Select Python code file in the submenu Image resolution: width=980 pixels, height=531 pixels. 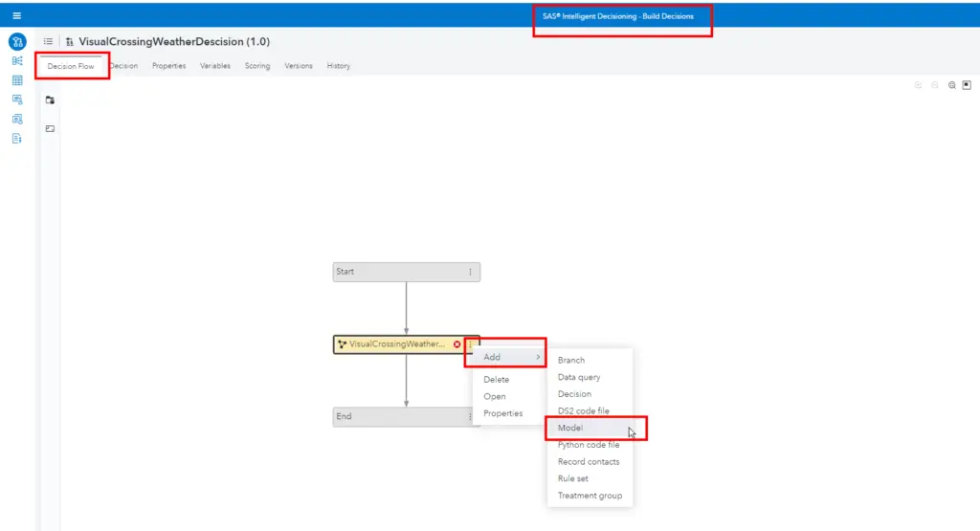(x=588, y=445)
